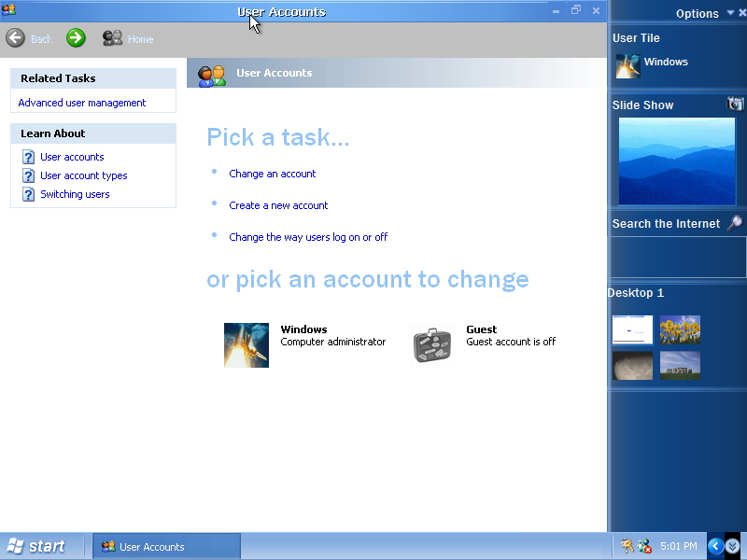Click the Search the Internet magnifier icon
Screen dimensions: 747x560
735,222
